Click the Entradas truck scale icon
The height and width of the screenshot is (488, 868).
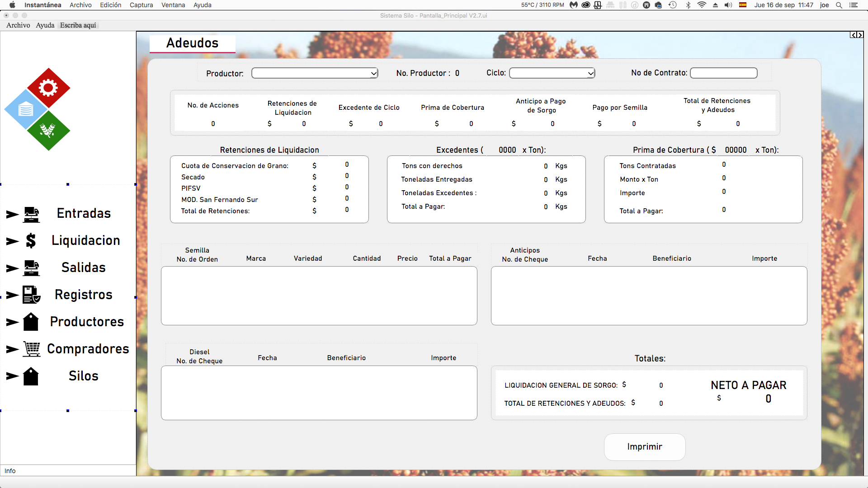[31, 214]
